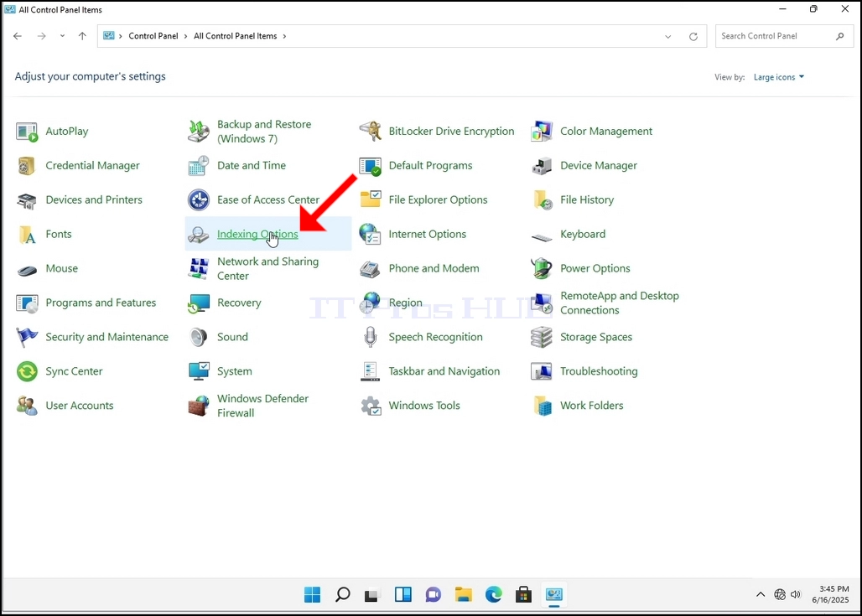Open Windows Defender Firewall link
This screenshot has width=862, height=616.
[x=262, y=406]
